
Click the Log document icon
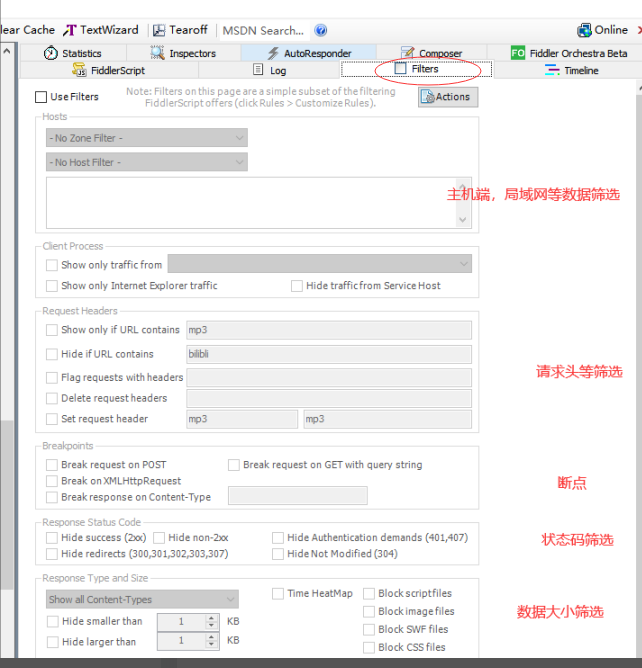258,69
